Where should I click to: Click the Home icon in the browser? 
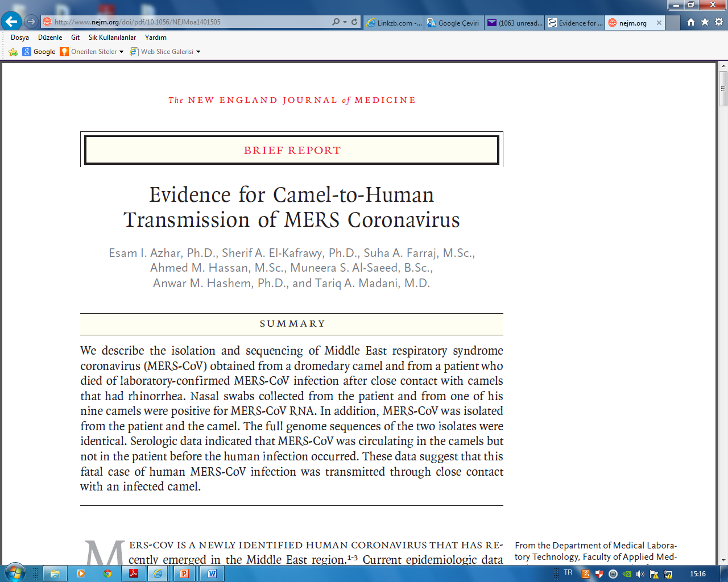pos(691,22)
